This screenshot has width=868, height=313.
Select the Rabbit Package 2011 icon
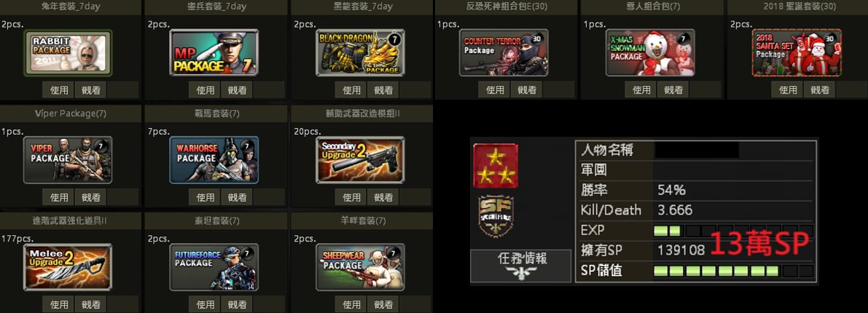point(68,53)
